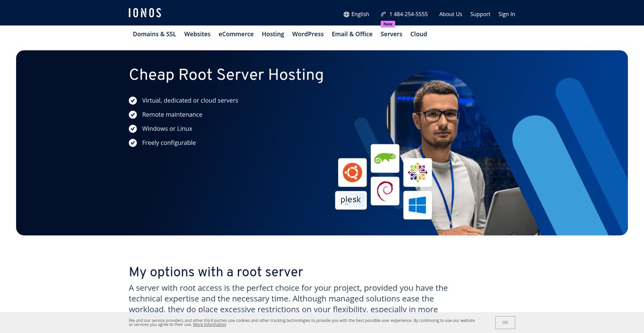Screen dimensions: 644x333
Task: Click text Virtual, dedicated or cloud servers
Action: 190,100
